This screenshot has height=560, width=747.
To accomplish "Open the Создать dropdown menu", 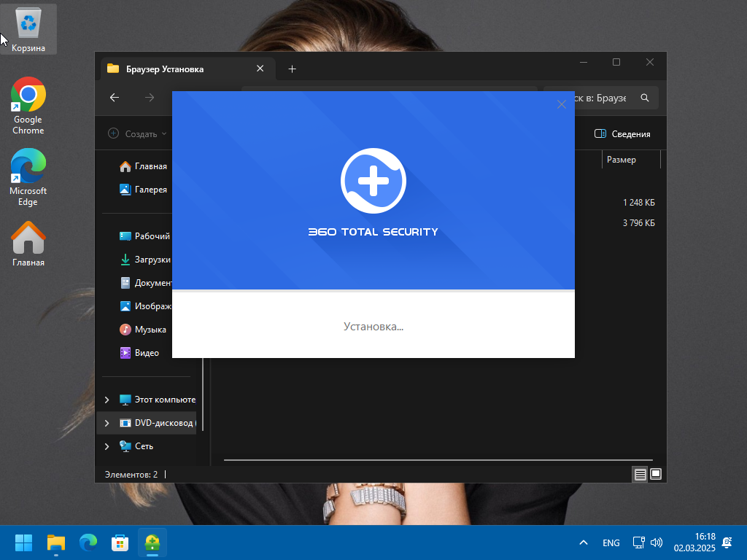I will [137, 134].
